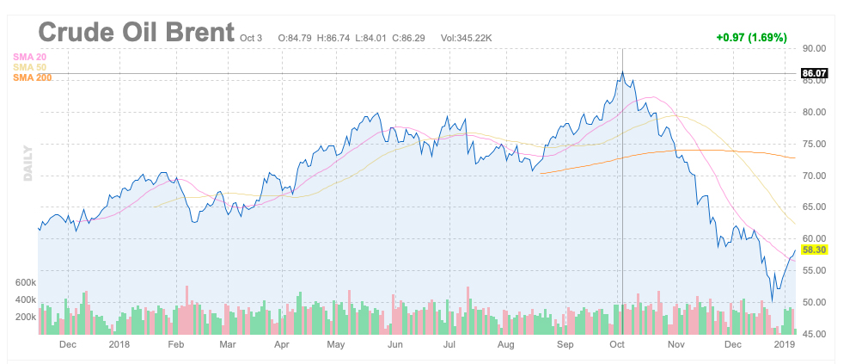The height and width of the screenshot is (364, 868).
Task: Click the DAILY interval label
Action: pyautogui.click(x=28, y=167)
